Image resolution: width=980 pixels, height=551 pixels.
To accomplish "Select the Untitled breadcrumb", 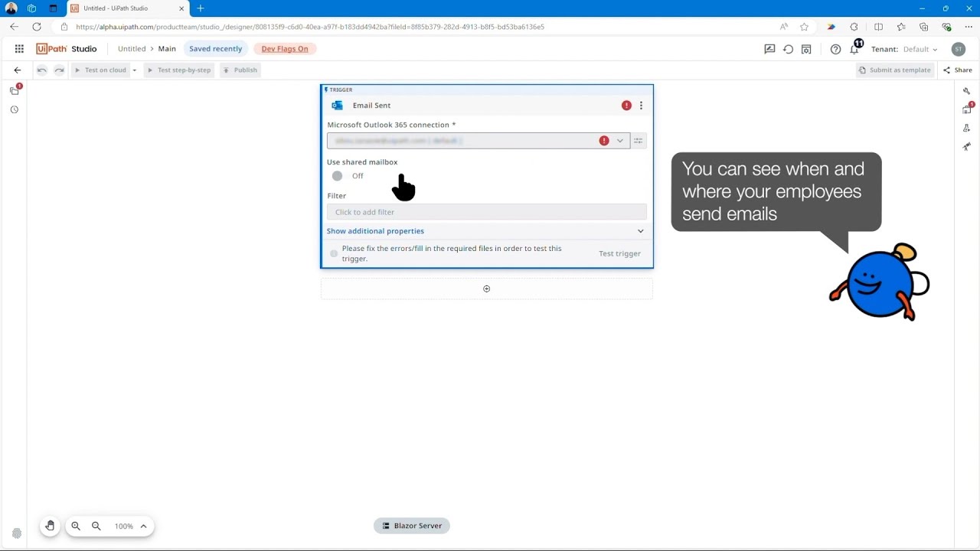I will 132,49.
